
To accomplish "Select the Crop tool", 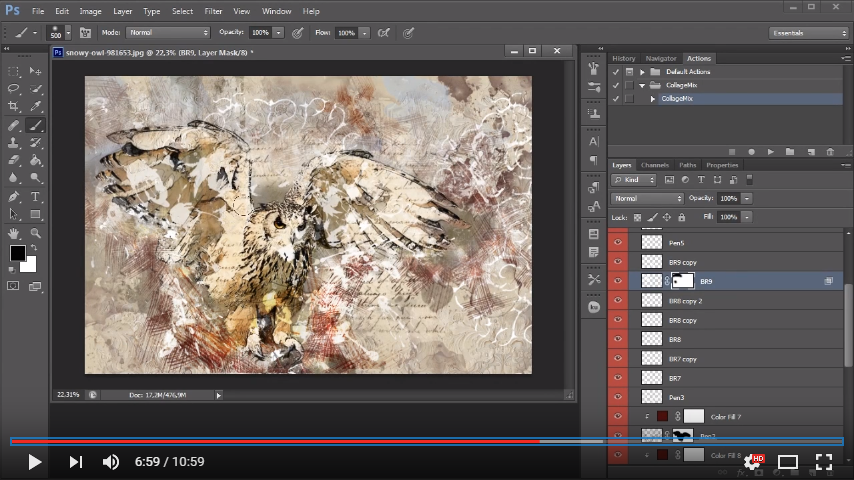I will [x=14, y=106].
